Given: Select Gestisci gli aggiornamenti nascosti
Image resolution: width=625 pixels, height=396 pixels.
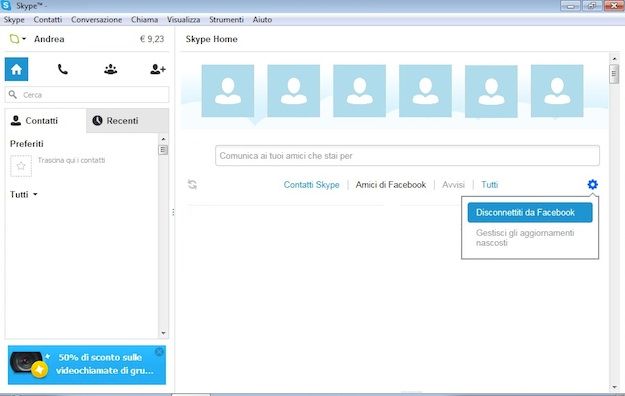Looking at the screenshot, I should coord(525,238).
